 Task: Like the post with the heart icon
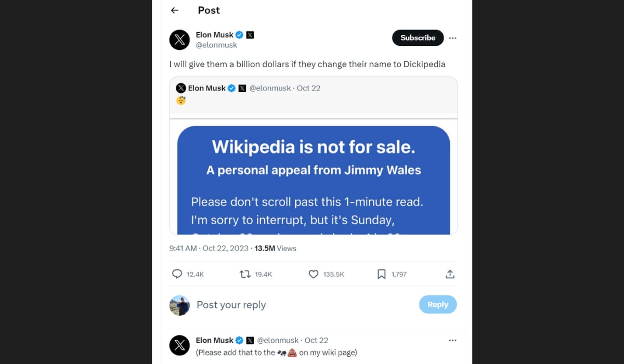click(x=314, y=274)
